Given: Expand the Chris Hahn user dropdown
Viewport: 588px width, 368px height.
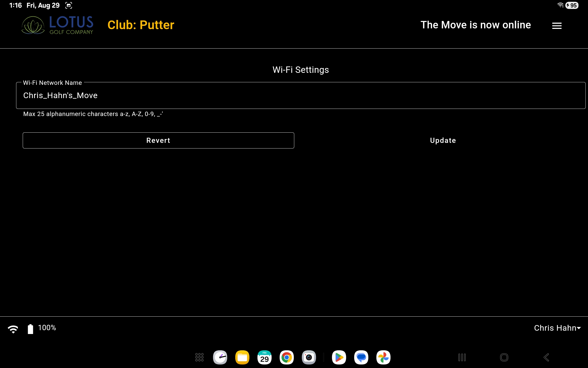Looking at the screenshot, I should pos(557,328).
